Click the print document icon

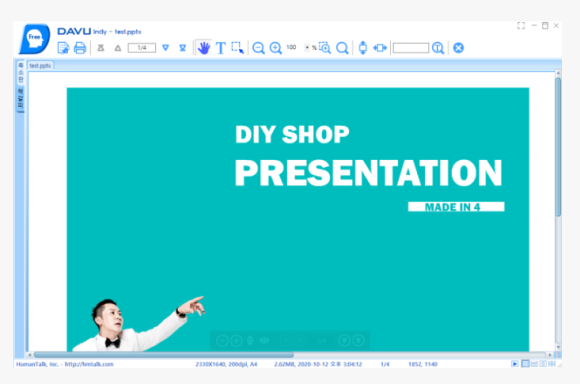click(80, 48)
